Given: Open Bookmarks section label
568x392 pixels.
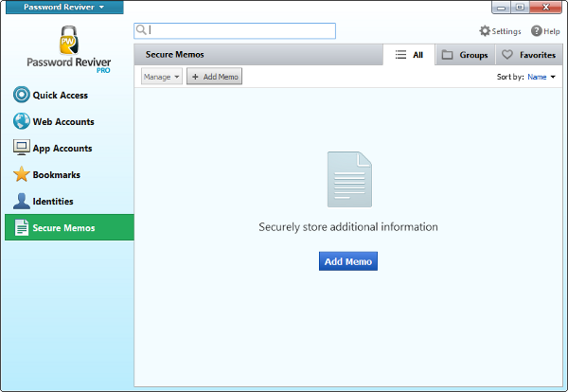Looking at the screenshot, I should [x=57, y=174].
